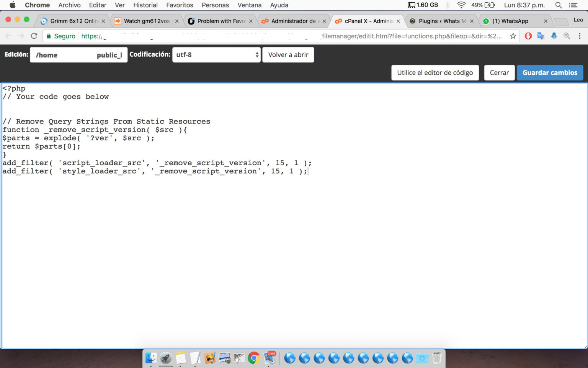Click the blue download arrow extension icon
The width and height of the screenshot is (588, 368).
click(554, 36)
